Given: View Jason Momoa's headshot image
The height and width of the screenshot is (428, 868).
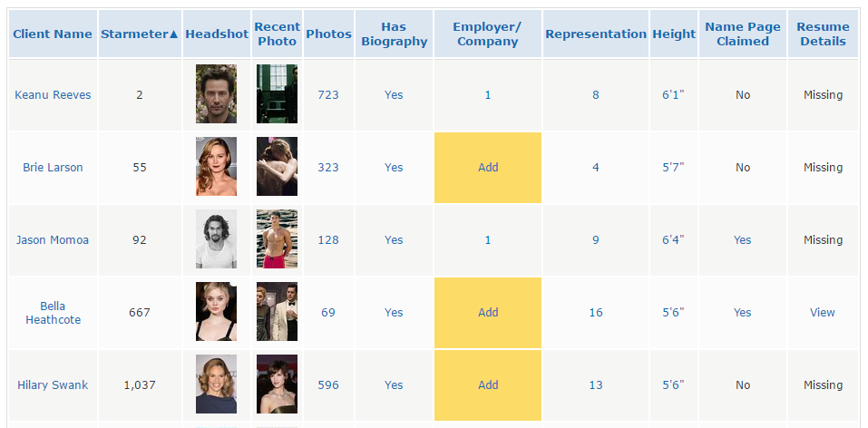Looking at the screenshot, I should tap(216, 239).
